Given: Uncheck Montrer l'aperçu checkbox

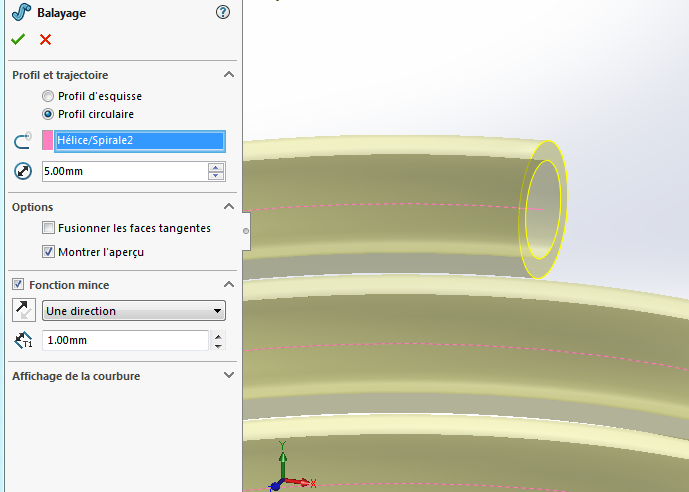Looking at the screenshot, I should [48, 252].
